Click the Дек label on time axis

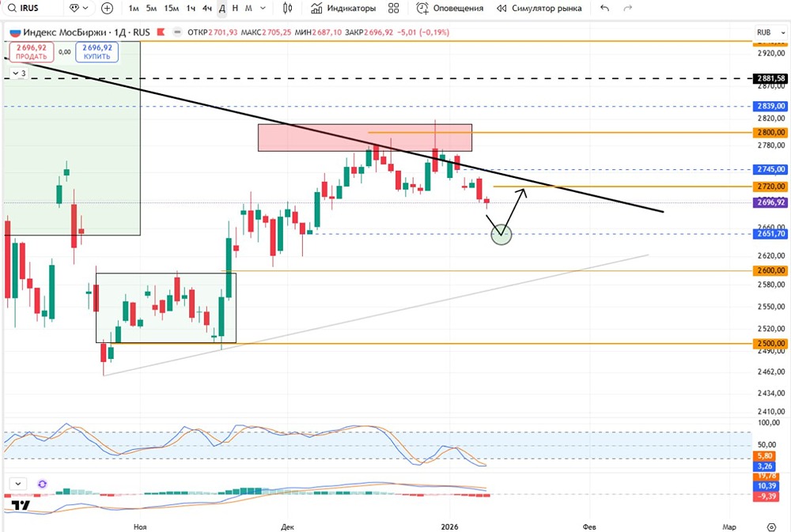point(287,527)
